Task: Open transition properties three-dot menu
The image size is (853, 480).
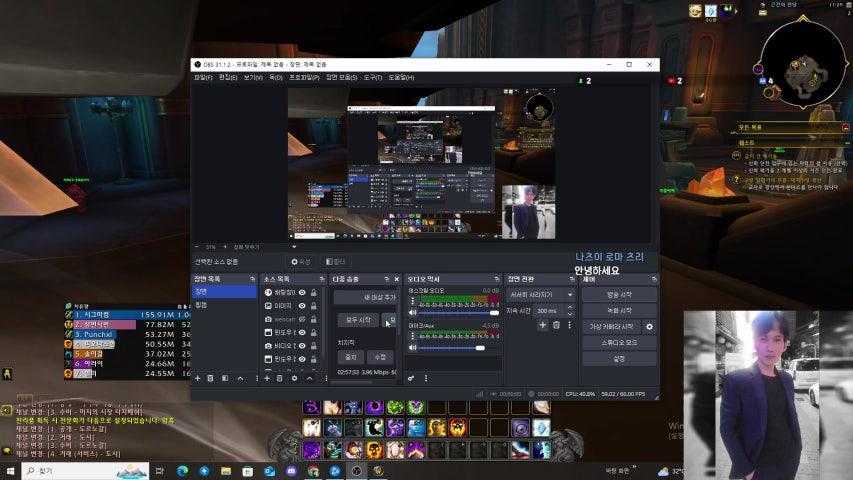Action: [x=570, y=325]
